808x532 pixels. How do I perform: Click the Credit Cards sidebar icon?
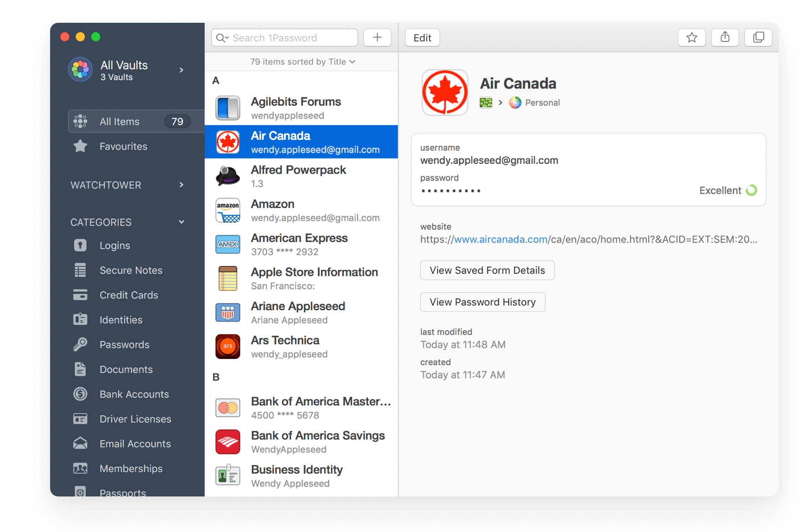pos(80,295)
